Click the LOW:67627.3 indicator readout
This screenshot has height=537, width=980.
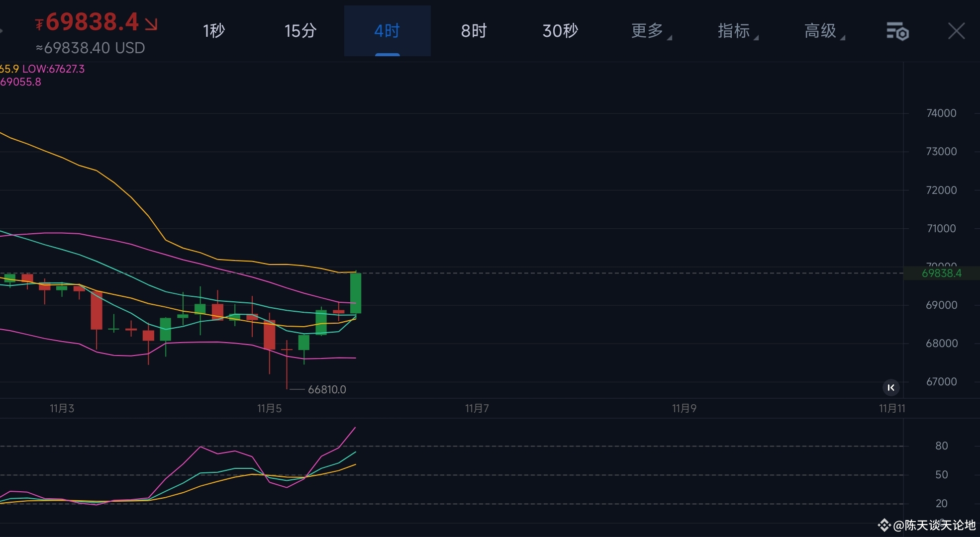coord(53,69)
